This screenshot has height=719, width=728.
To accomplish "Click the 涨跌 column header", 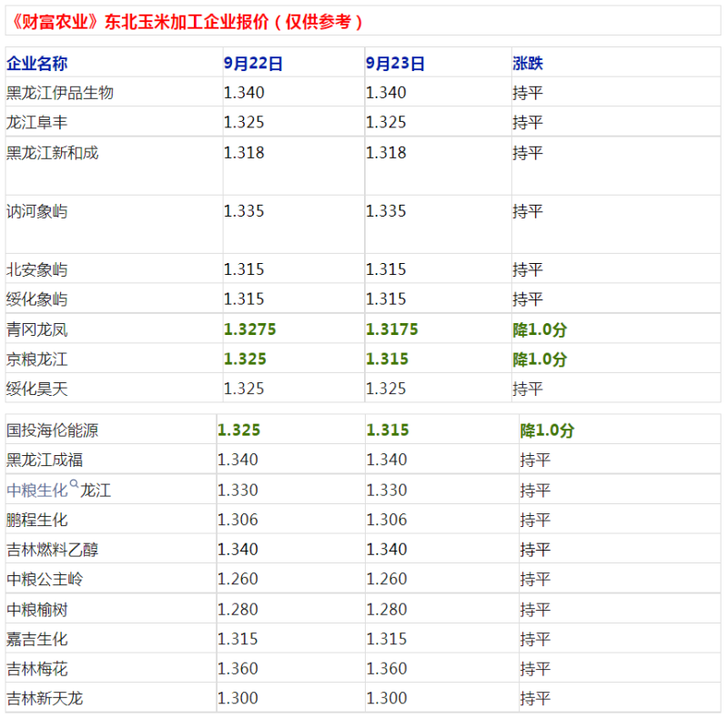I will (x=528, y=63).
